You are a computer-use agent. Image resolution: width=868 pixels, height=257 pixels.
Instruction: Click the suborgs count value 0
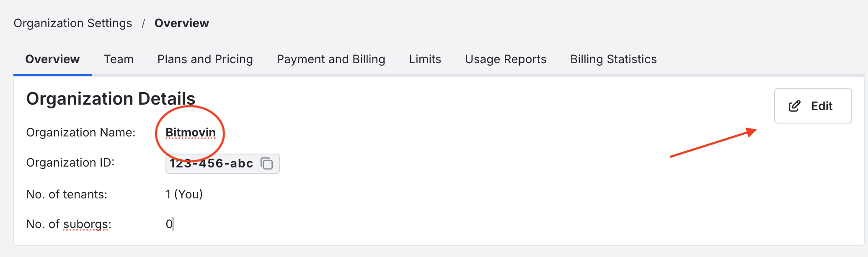pyautogui.click(x=169, y=224)
